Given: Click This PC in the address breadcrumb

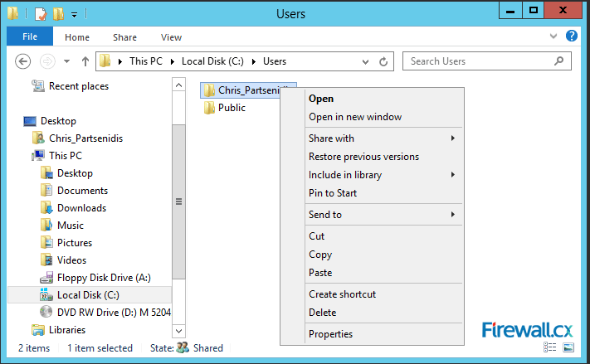Looking at the screenshot, I should coord(146,61).
